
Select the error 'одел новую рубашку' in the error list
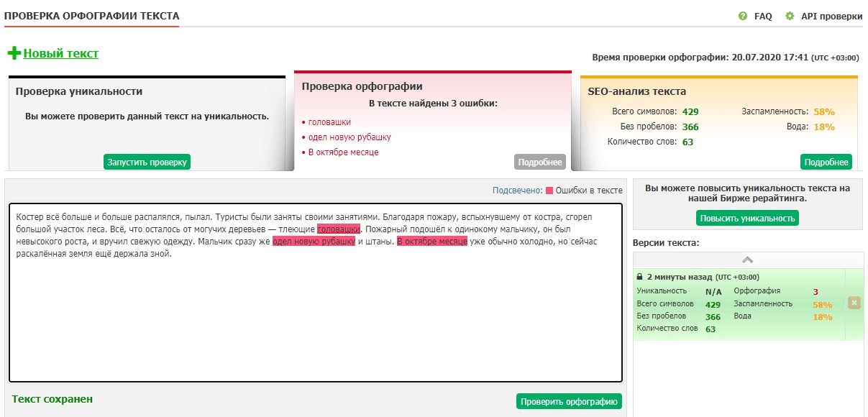(x=350, y=137)
